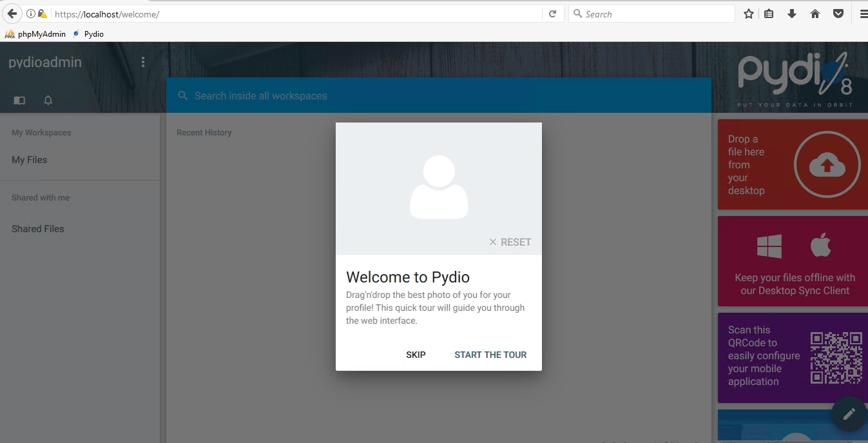
Task: Select the Windows logo for Desktop Sync
Action: coord(769,246)
